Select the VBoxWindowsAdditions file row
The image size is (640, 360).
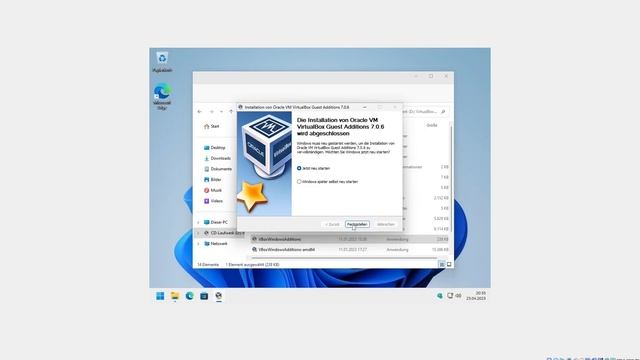tap(350, 239)
